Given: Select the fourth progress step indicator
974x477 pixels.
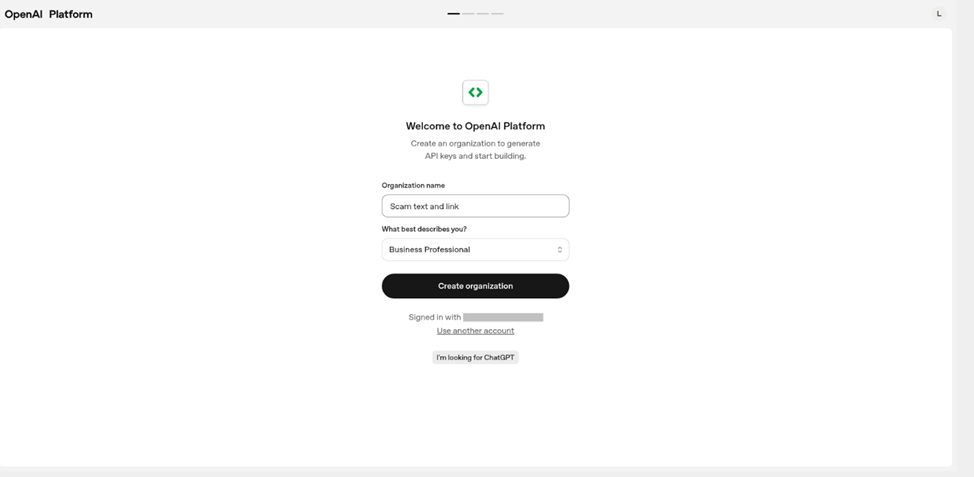Looking at the screenshot, I should [497, 14].
